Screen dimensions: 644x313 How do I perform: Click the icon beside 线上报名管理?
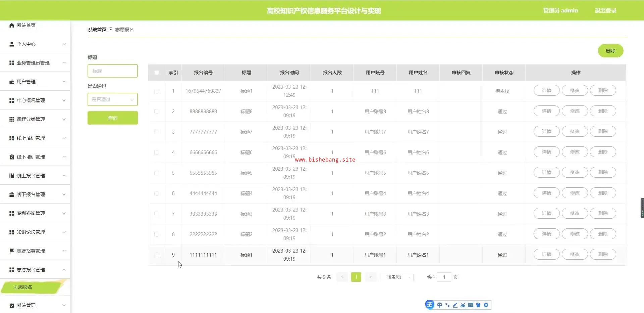(12, 176)
